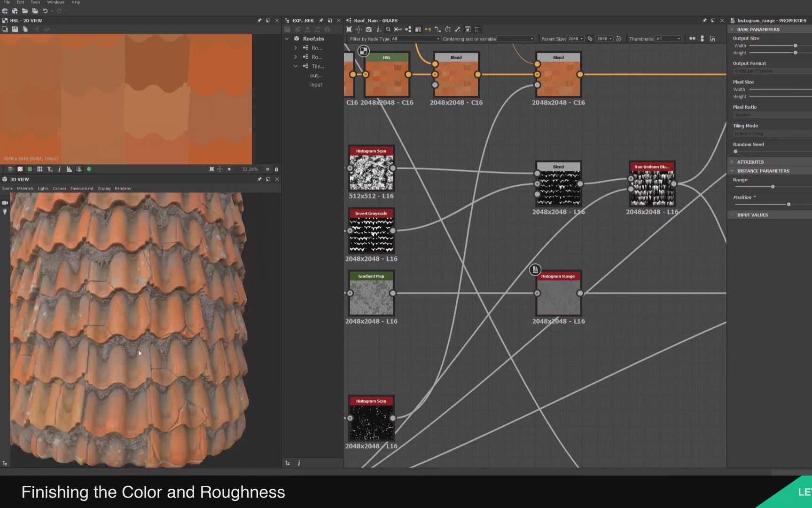The image size is (812, 508).
Task: Open the Edit menu
Action: [20, 2]
